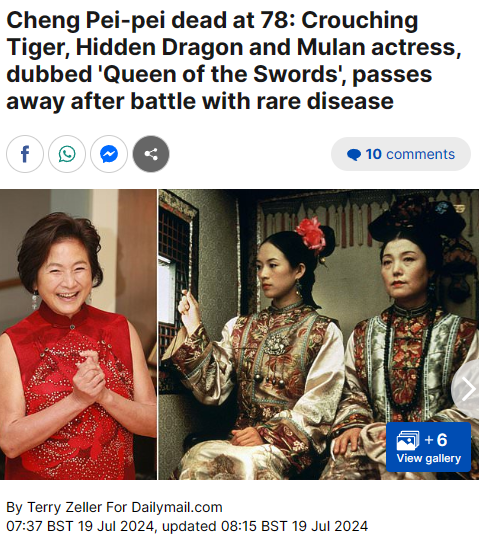Advance to the next image with the arrow
Viewport: 479px width, 538px height.
(468, 389)
